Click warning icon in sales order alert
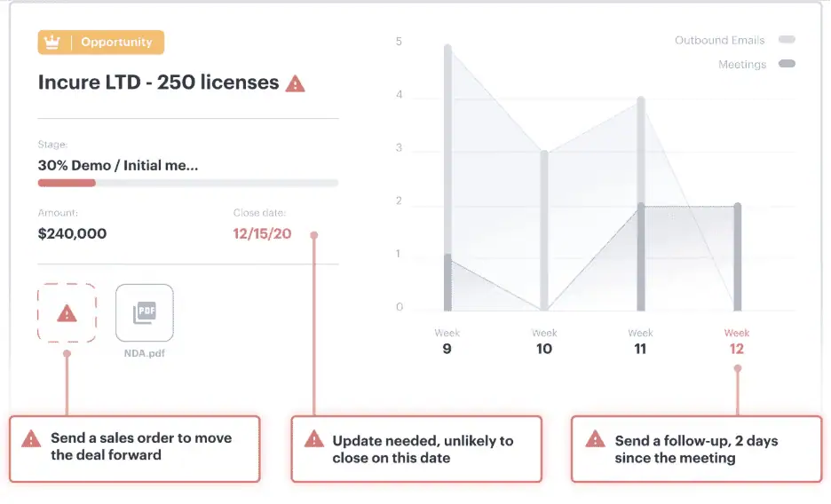Screen dimensions: 831x504 click(31, 439)
